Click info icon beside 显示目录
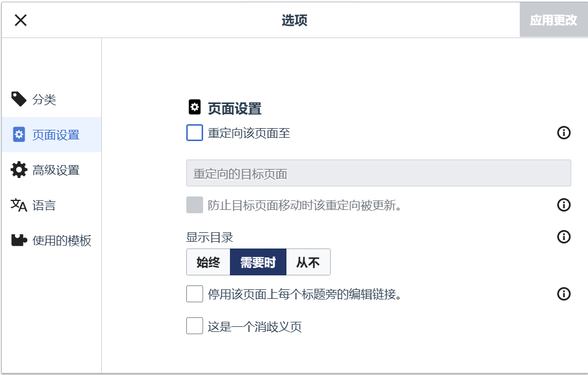Screen dimensions: 588x375 (564, 237)
